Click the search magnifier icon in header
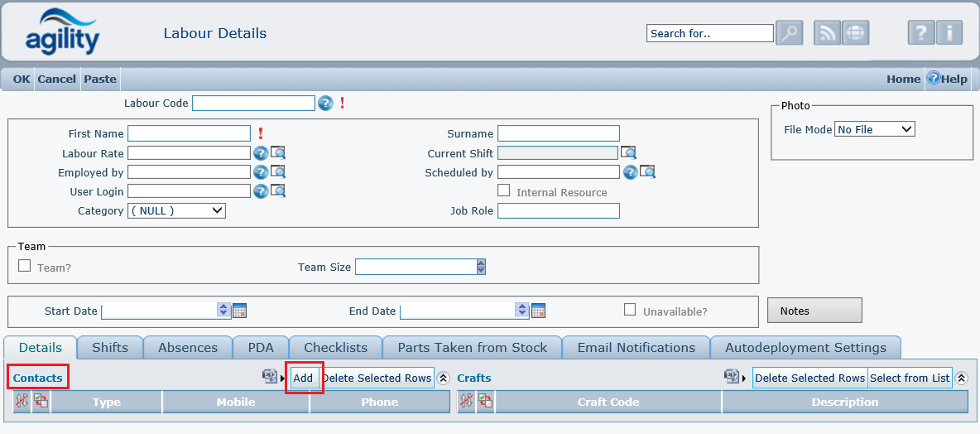 coord(790,33)
